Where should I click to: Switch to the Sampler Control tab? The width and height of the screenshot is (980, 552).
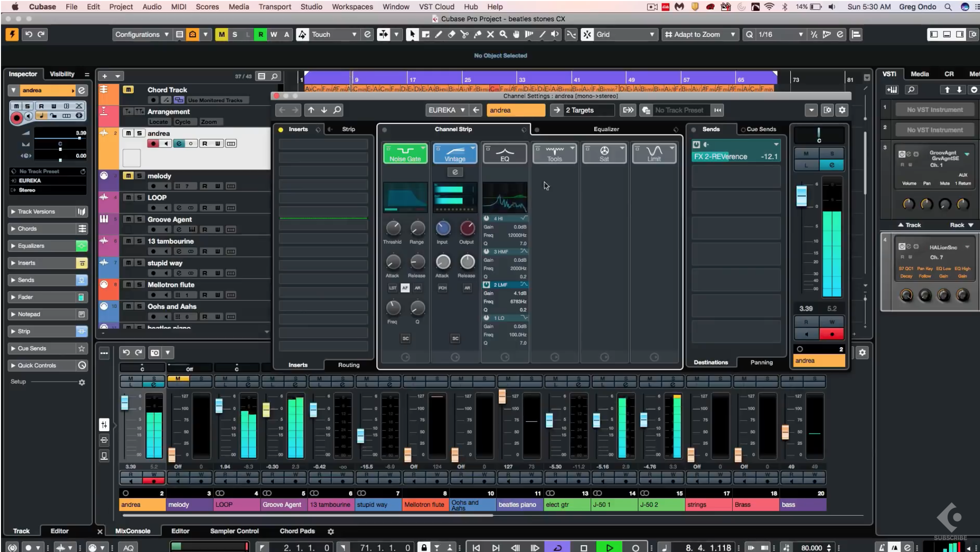[x=234, y=531]
